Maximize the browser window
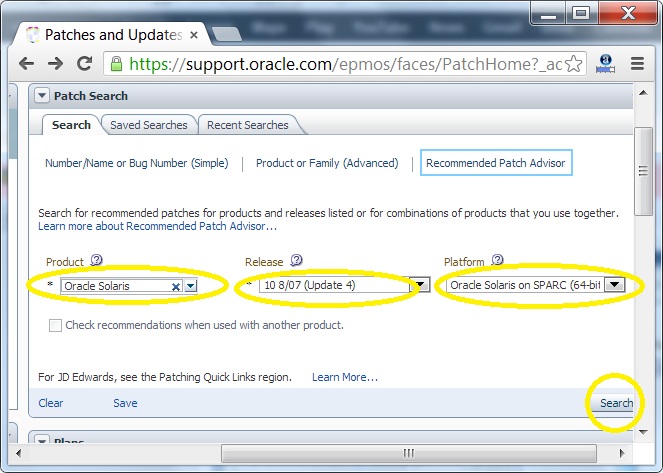 (x=581, y=13)
